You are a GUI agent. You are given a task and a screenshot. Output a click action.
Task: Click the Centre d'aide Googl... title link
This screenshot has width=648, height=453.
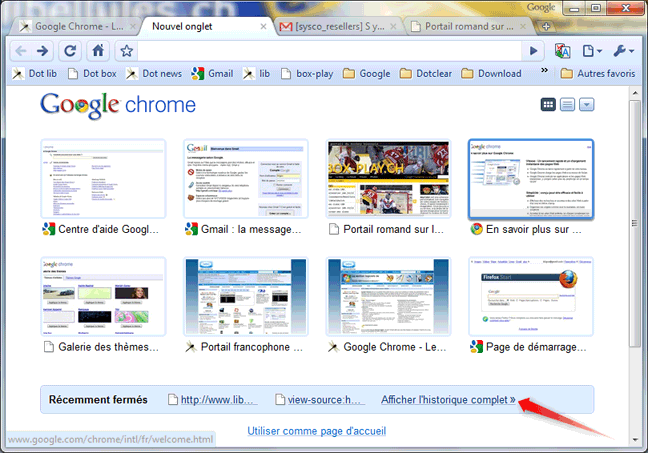(108, 229)
